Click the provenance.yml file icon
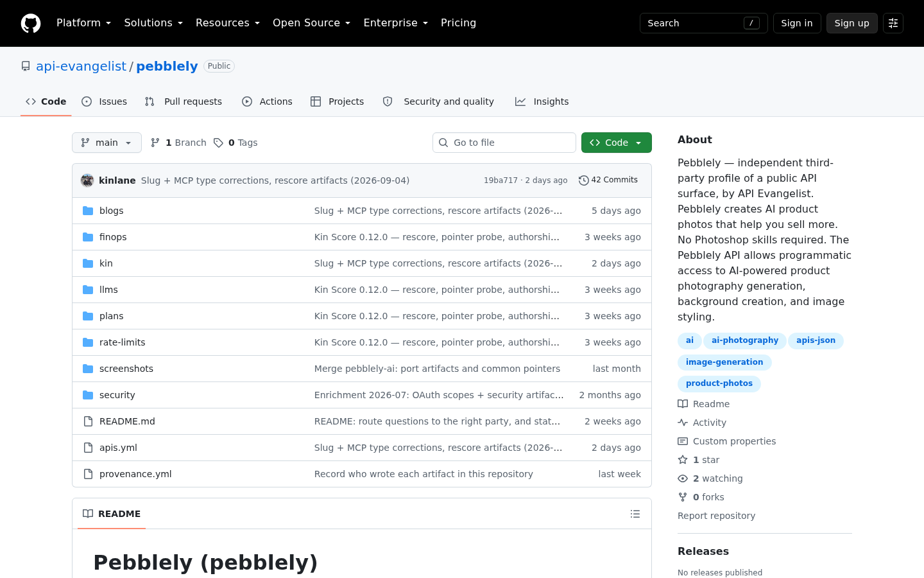The image size is (924, 578). tap(88, 474)
